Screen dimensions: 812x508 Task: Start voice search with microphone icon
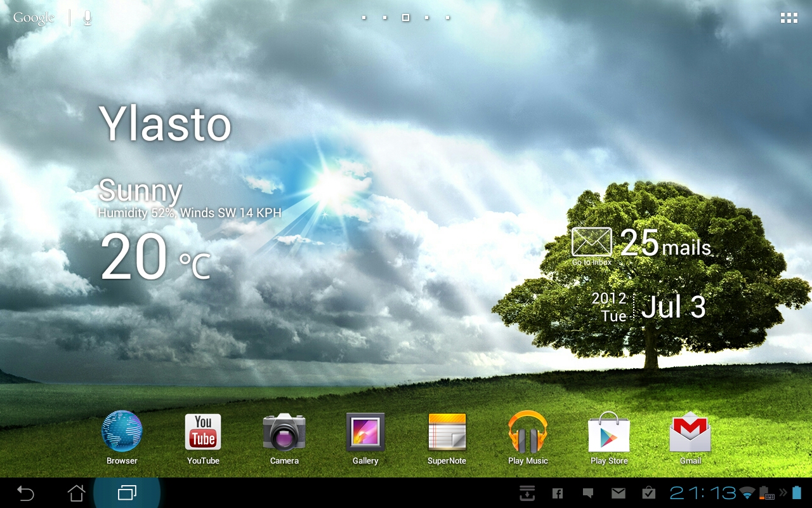[88, 18]
